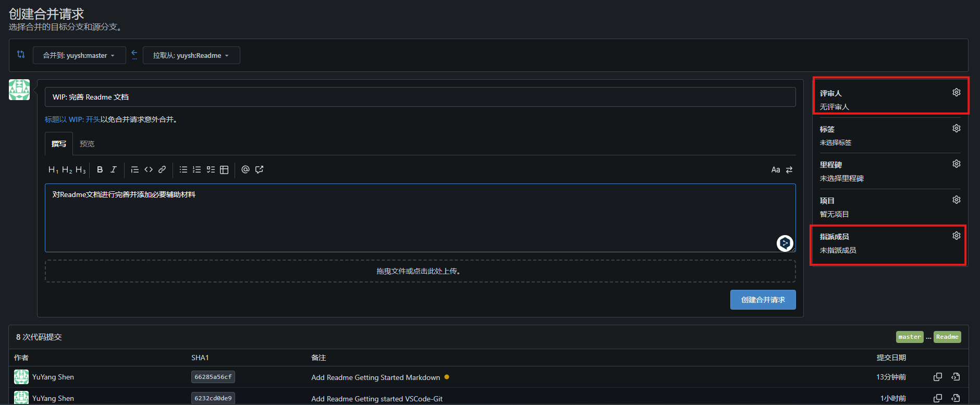Copy SHA for the 13分钟前 commit
980x405 pixels.
coord(938,377)
